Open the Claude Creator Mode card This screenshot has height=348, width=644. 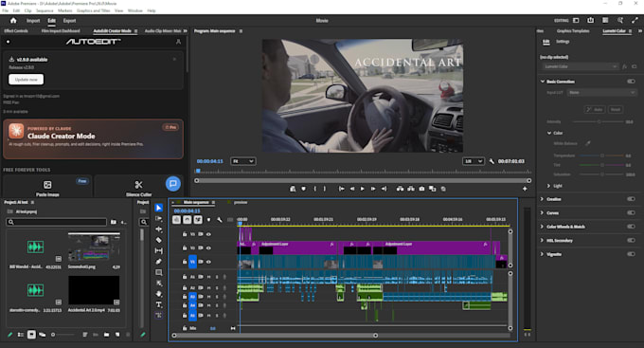(x=93, y=139)
